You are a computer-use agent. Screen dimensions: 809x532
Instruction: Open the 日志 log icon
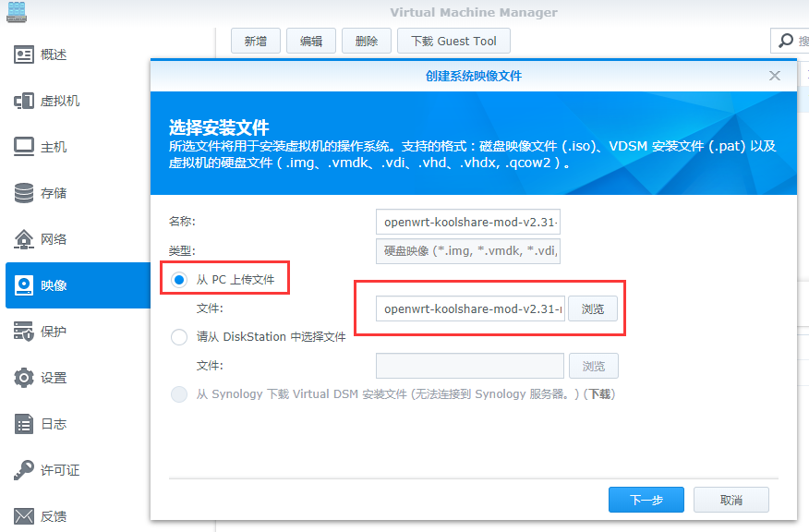click(x=24, y=424)
